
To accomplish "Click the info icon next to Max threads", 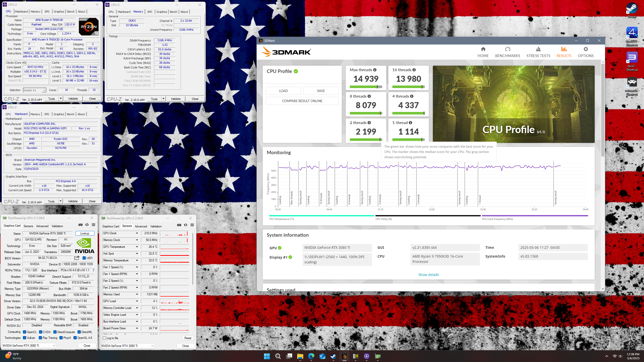I will (x=375, y=70).
